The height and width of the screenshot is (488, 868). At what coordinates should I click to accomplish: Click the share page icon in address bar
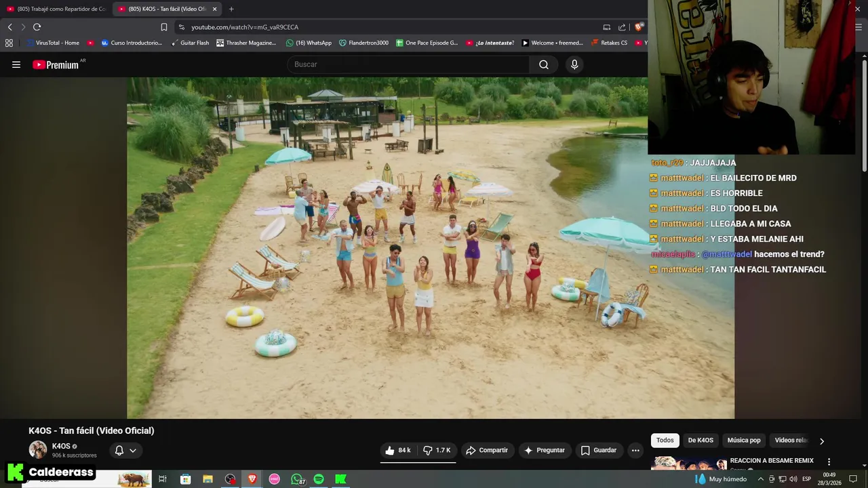pos(622,27)
